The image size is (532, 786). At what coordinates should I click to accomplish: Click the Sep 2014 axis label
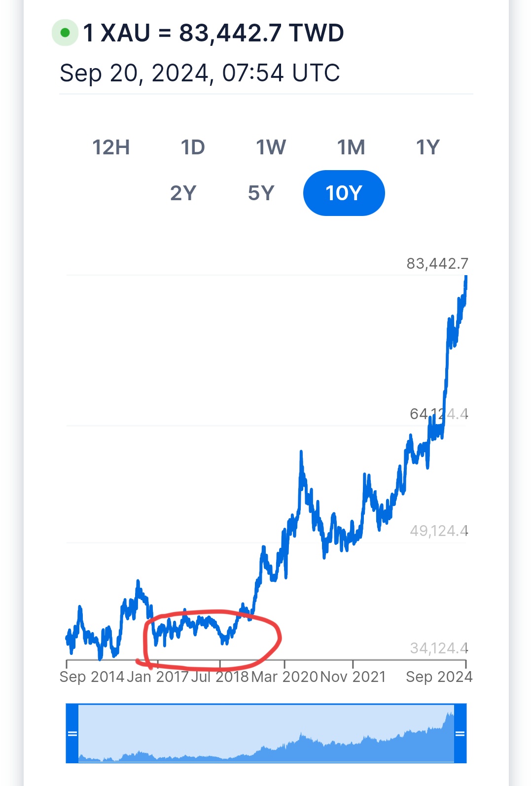92,677
